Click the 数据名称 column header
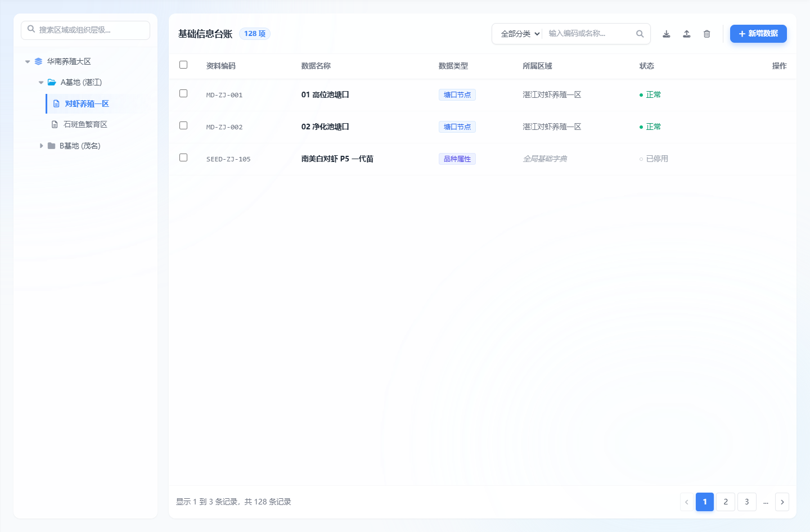This screenshot has width=810, height=532. [x=316, y=66]
